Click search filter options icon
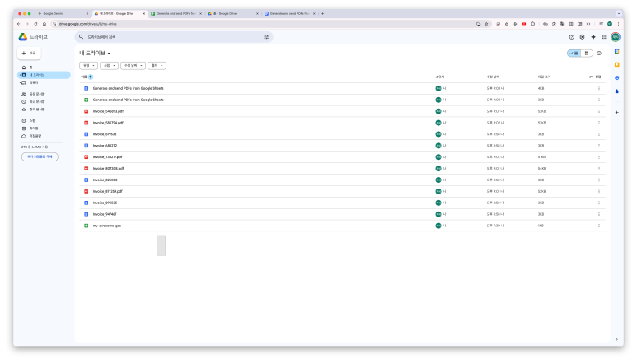Viewport: 637px width, 364px height. pyautogui.click(x=266, y=37)
